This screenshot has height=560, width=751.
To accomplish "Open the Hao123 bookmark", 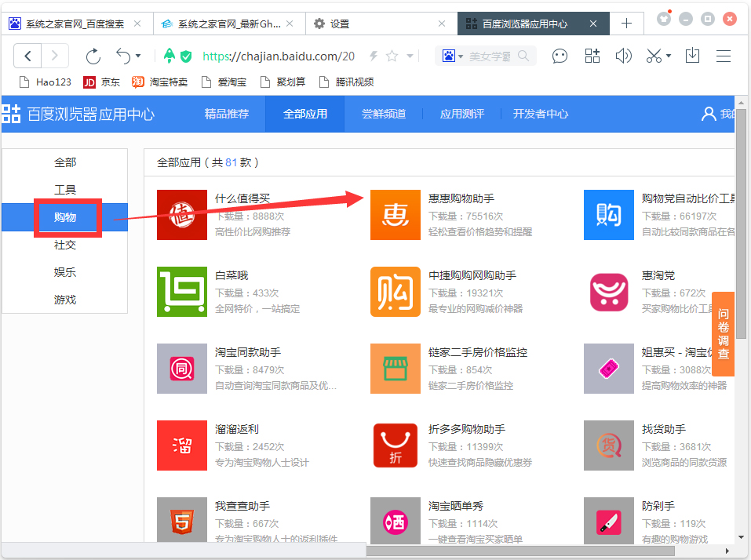I will pos(45,82).
